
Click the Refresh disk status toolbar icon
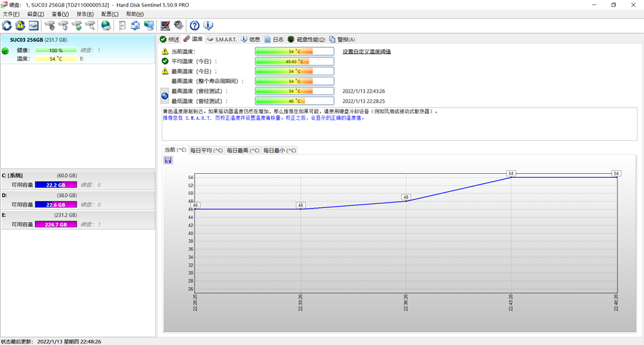tap(7, 26)
